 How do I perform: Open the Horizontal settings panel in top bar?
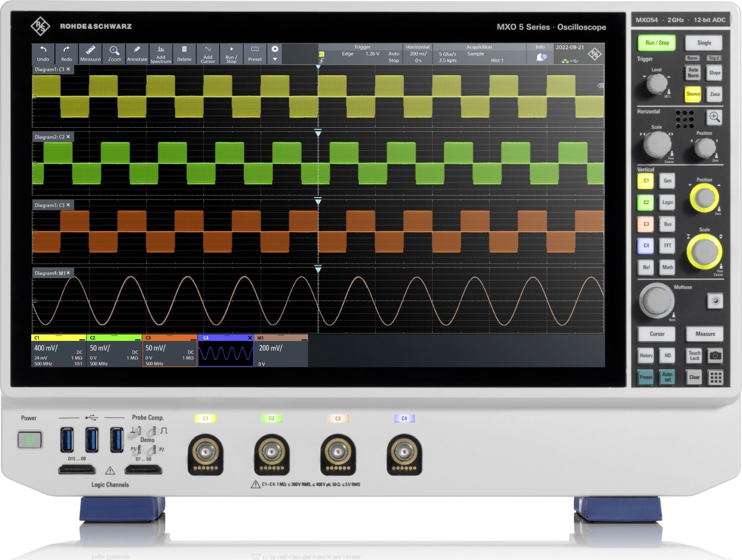[417, 54]
